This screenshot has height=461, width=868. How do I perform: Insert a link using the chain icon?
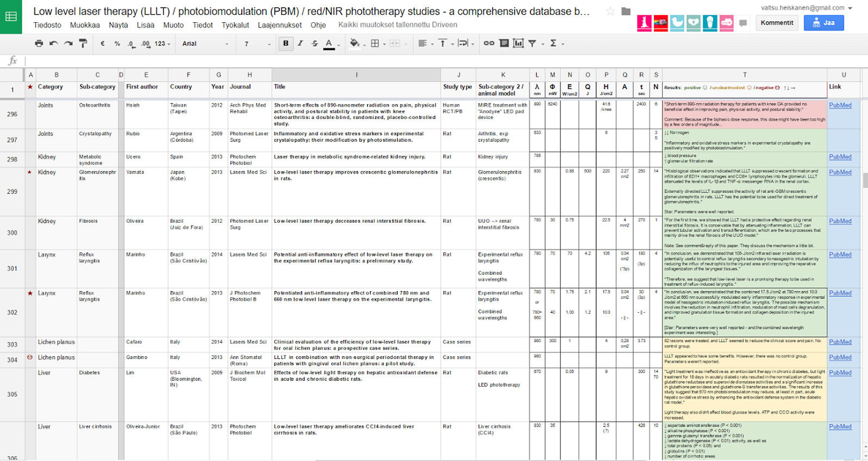[x=489, y=43]
